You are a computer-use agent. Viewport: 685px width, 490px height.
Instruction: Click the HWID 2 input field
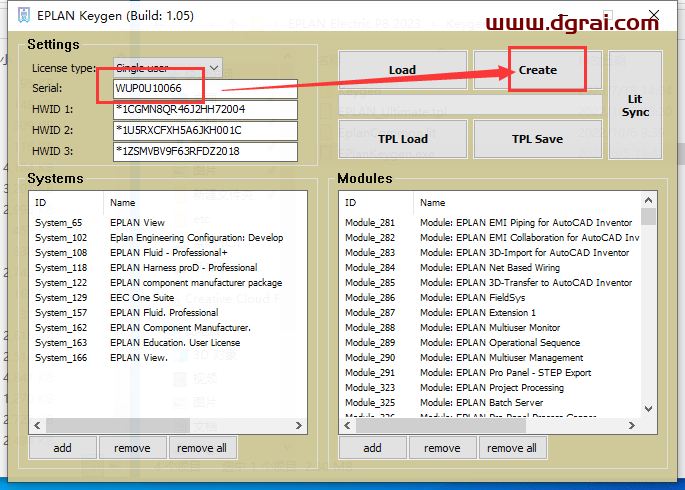pos(205,131)
